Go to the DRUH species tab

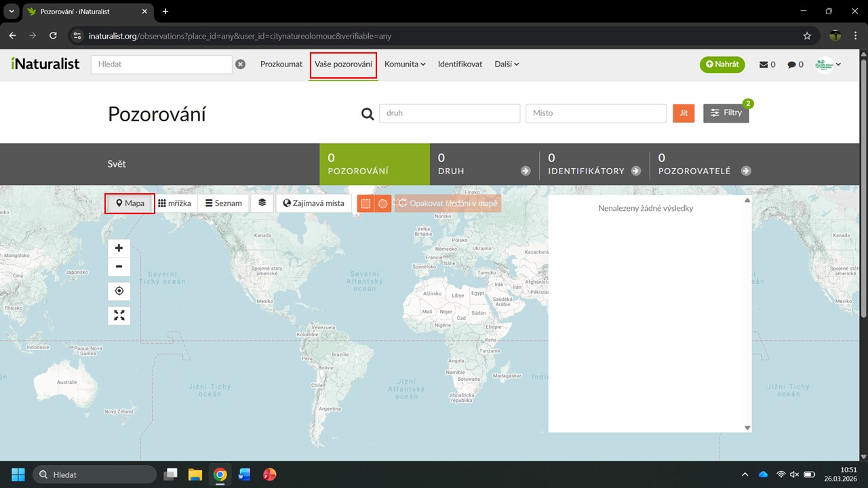point(484,164)
